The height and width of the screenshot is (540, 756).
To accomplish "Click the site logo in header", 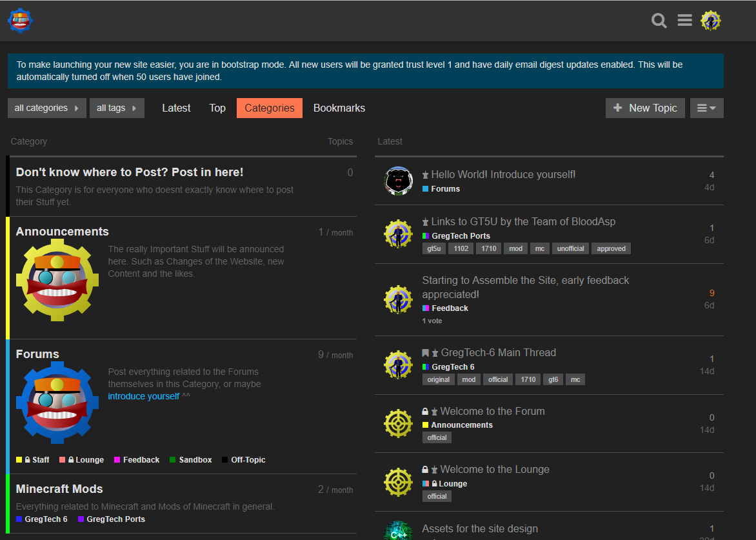I will point(20,21).
